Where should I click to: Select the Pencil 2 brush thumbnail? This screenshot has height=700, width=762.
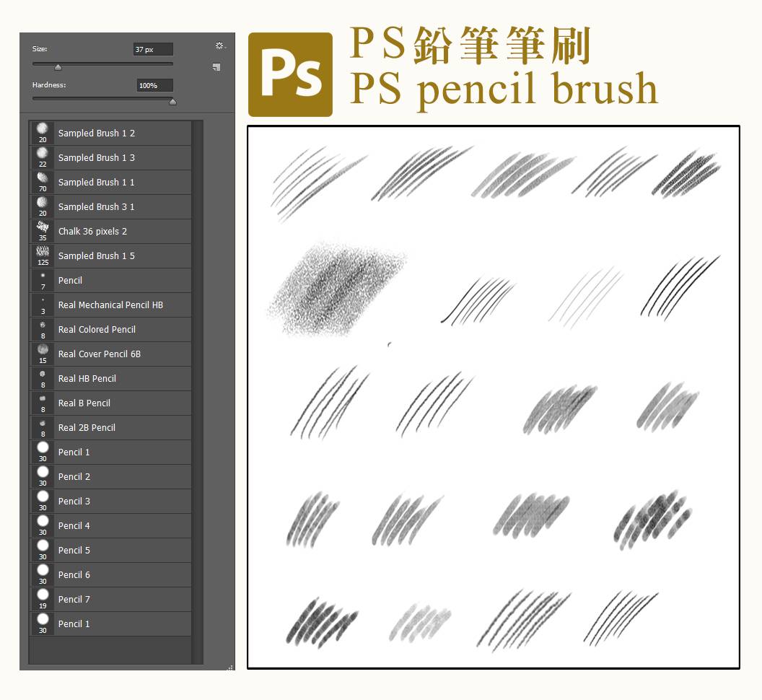43,477
